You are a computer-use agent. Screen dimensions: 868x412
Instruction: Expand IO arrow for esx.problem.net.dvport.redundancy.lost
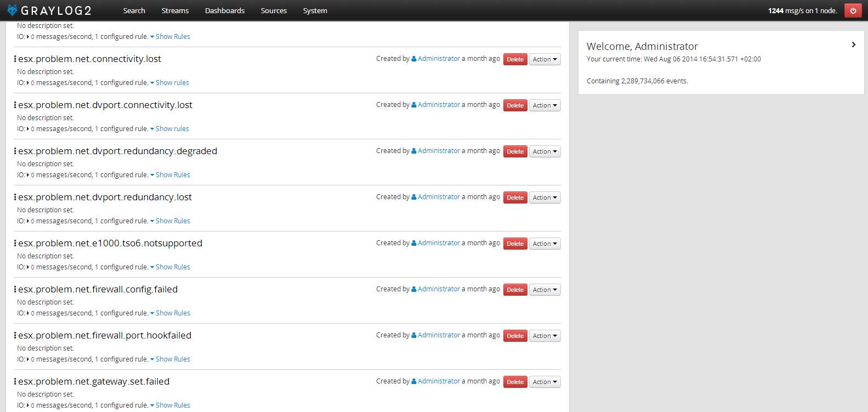(28, 221)
